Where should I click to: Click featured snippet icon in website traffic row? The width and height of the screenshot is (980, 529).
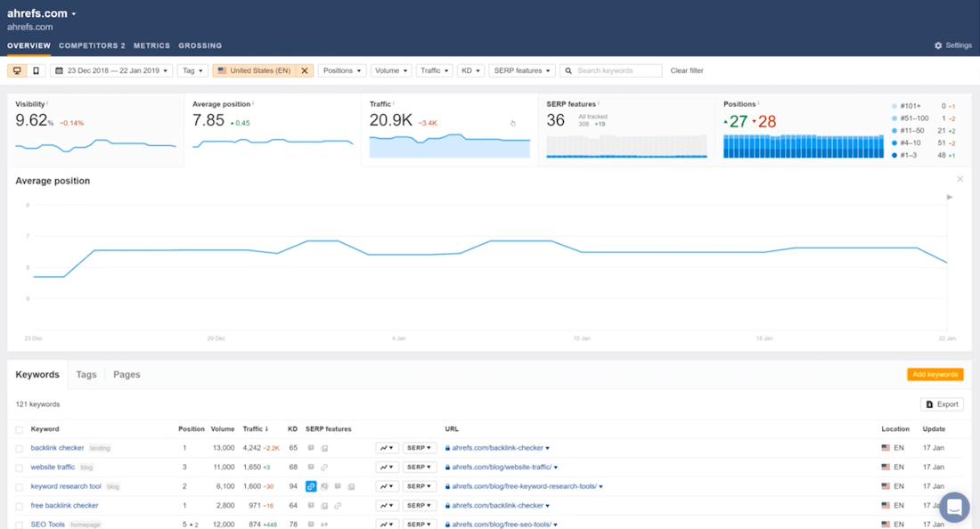[x=311, y=468]
